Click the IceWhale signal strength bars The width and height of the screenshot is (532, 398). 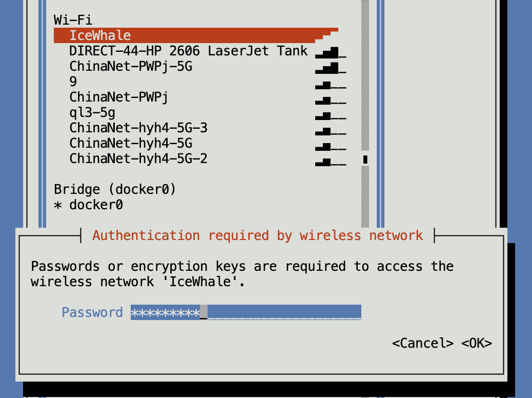click(327, 35)
